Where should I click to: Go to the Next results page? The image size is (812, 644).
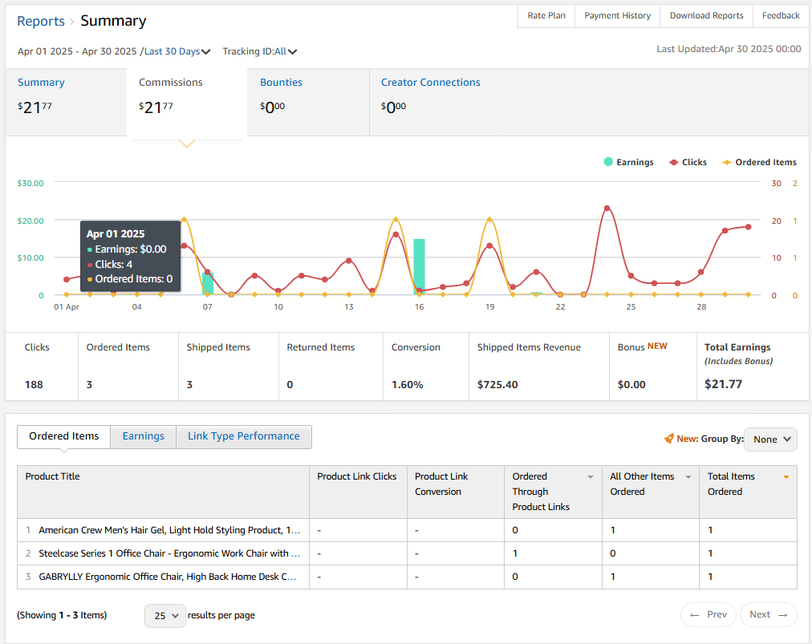(769, 614)
